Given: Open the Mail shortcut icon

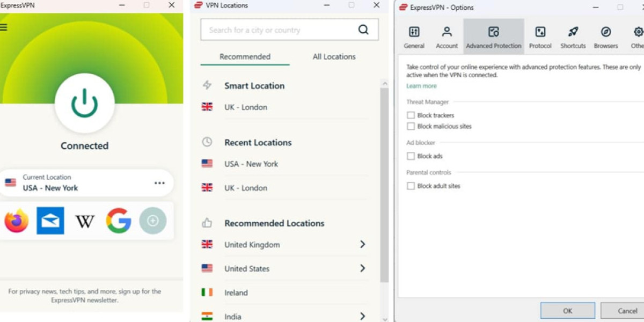Looking at the screenshot, I should coord(50,221).
